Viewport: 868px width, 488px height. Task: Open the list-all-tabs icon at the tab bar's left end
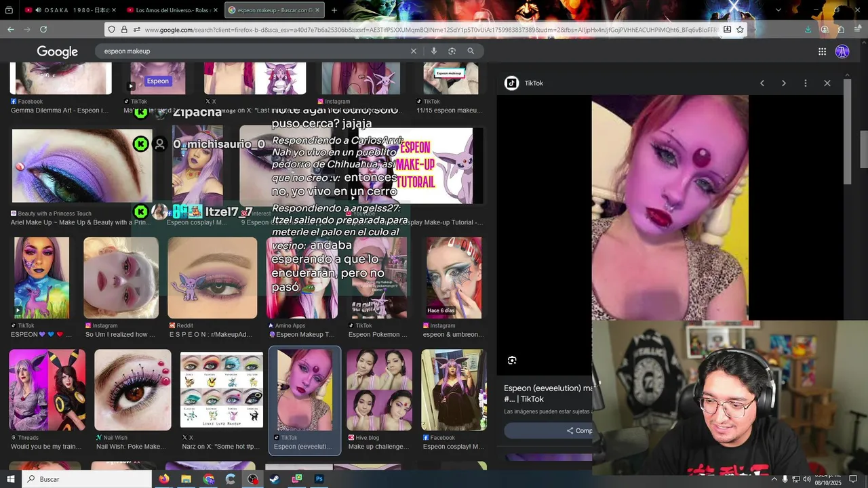pyautogui.click(x=9, y=10)
